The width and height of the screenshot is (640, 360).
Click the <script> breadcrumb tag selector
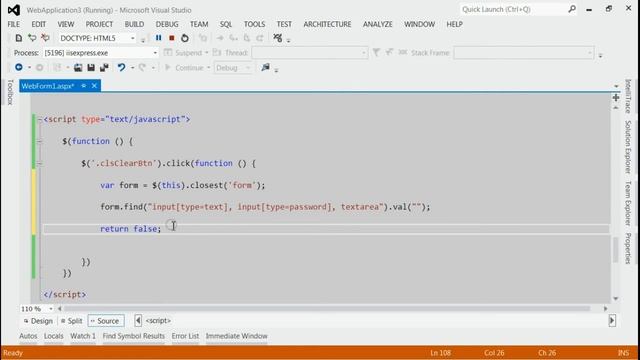coord(158,321)
